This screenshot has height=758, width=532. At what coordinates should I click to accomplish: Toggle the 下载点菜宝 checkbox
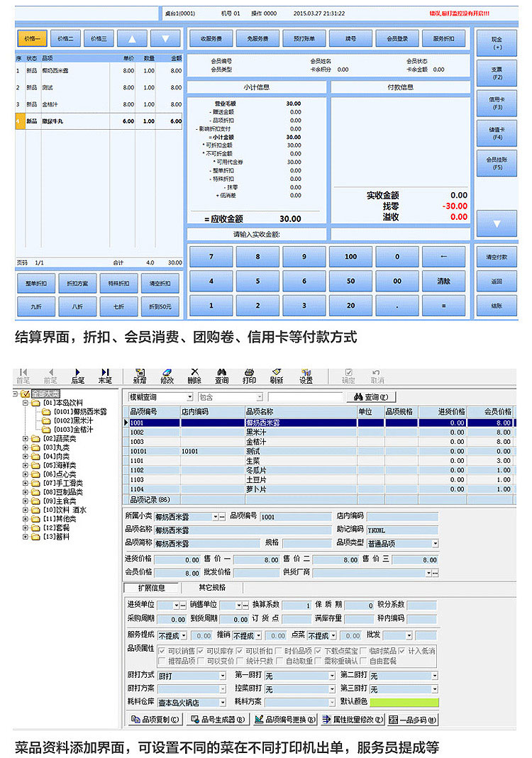(318, 651)
